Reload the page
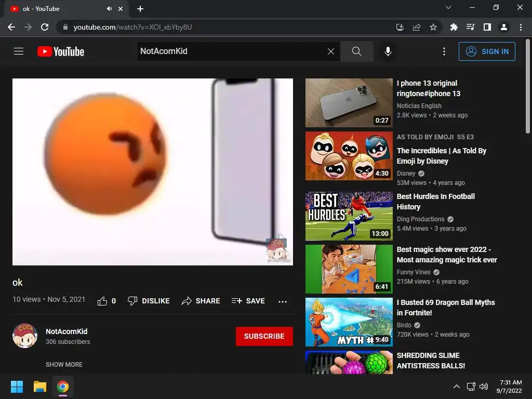The width and height of the screenshot is (532, 399). point(45,27)
